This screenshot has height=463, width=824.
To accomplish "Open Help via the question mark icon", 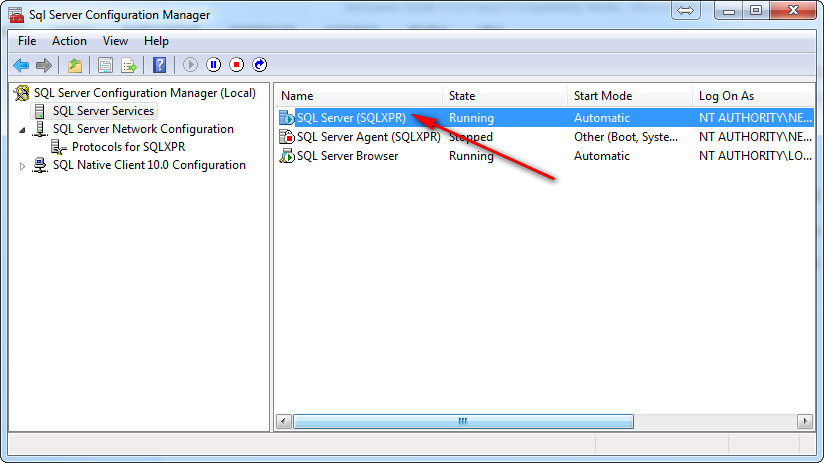I will (x=159, y=65).
